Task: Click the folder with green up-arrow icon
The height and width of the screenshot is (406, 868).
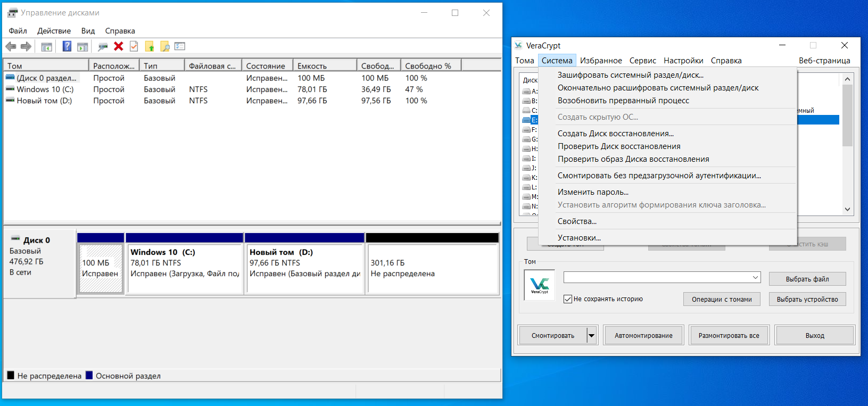Action: [150, 47]
